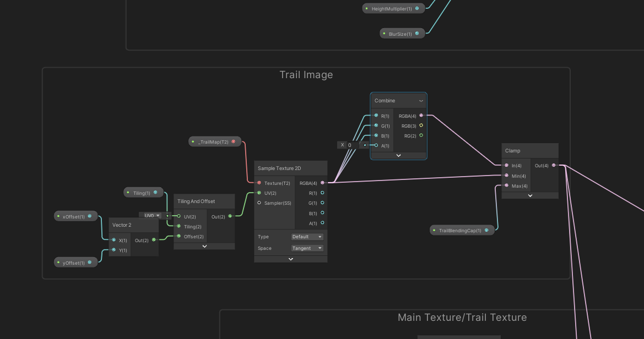Click the UV(2) input port on Sample Texture 2D
Viewport: 644px width, 339px height.
click(x=259, y=193)
